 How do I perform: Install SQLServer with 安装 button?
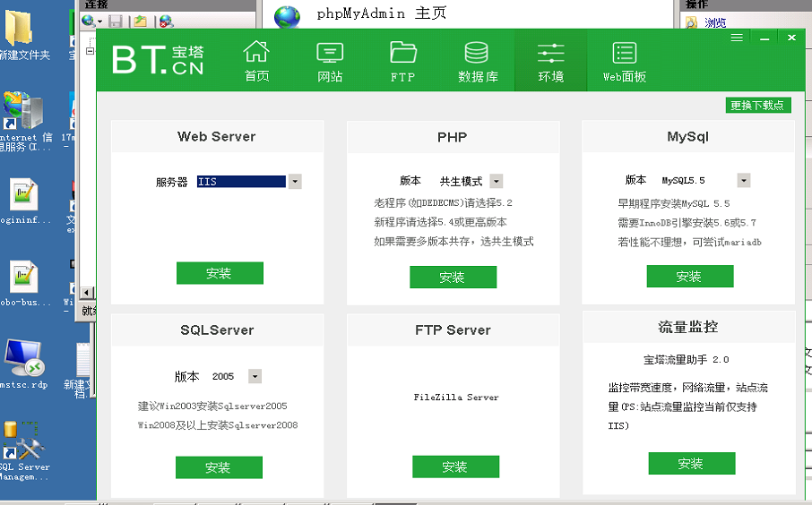click(219, 467)
